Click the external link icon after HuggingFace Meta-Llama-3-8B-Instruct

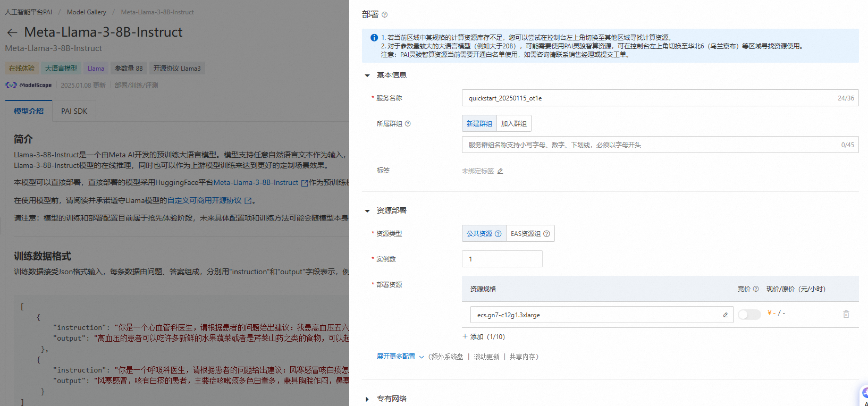305,183
